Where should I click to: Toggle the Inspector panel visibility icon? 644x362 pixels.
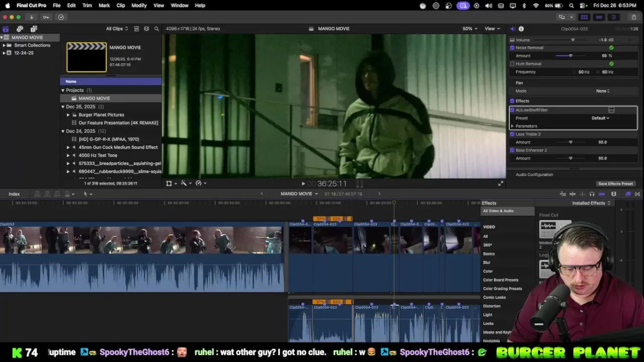(613, 17)
